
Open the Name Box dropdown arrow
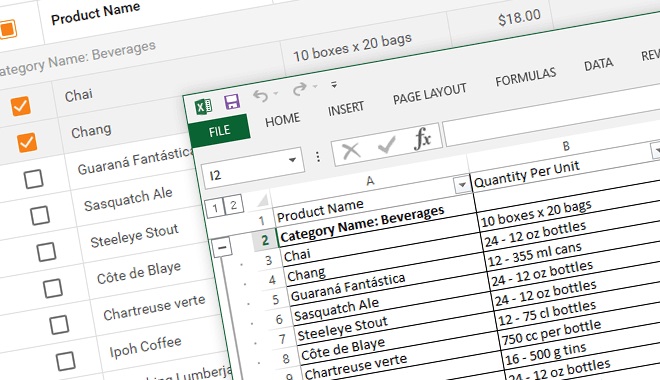[292, 160]
